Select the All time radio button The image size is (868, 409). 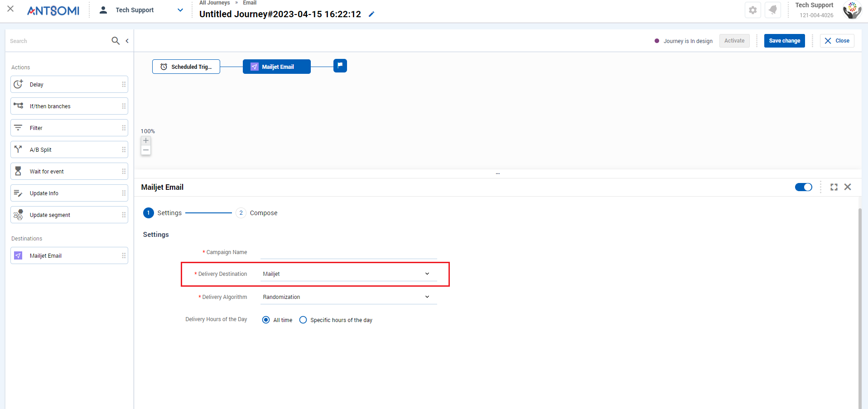point(266,320)
